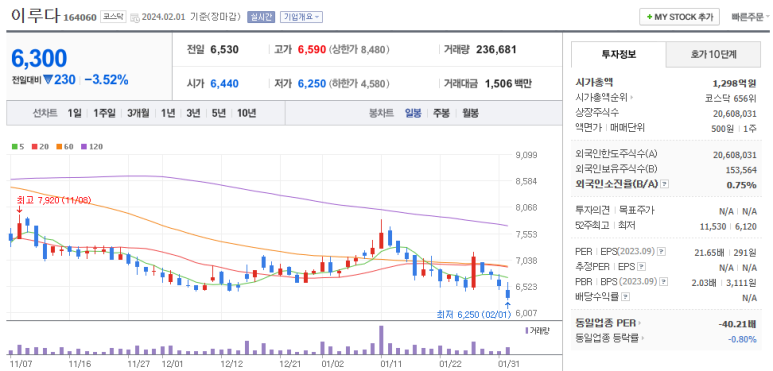The height and width of the screenshot is (371, 773).
Task: Open help icon next to 추정PER EPS
Action: 641,267
